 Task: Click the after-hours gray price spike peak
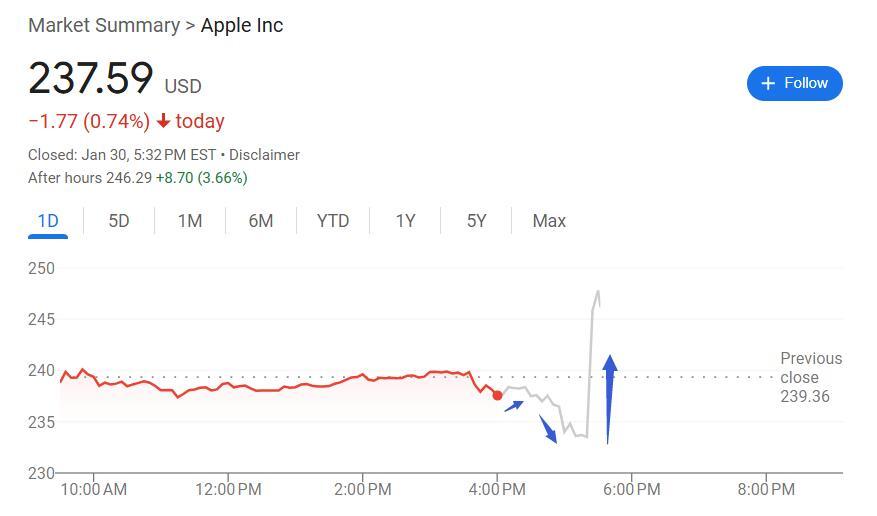[x=598, y=292]
